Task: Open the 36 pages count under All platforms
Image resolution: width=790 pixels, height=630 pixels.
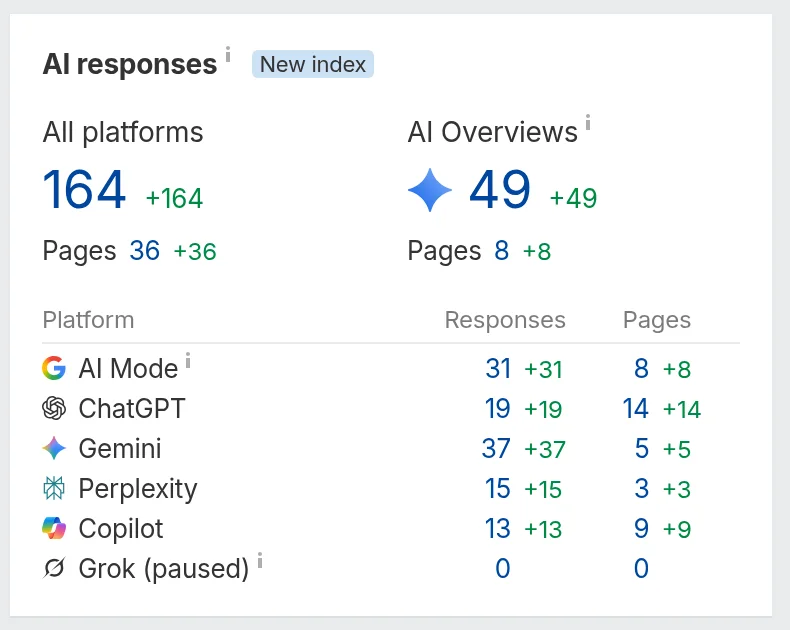Action: click(x=145, y=250)
